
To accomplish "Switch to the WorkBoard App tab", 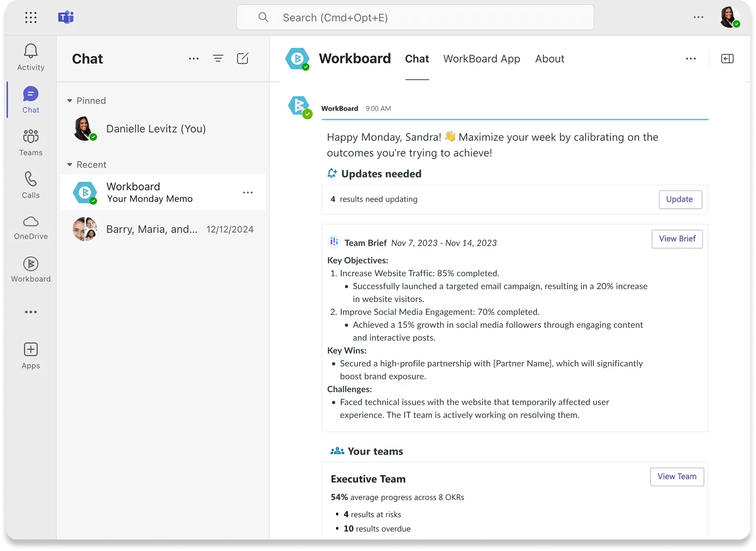I will pos(482,59).
